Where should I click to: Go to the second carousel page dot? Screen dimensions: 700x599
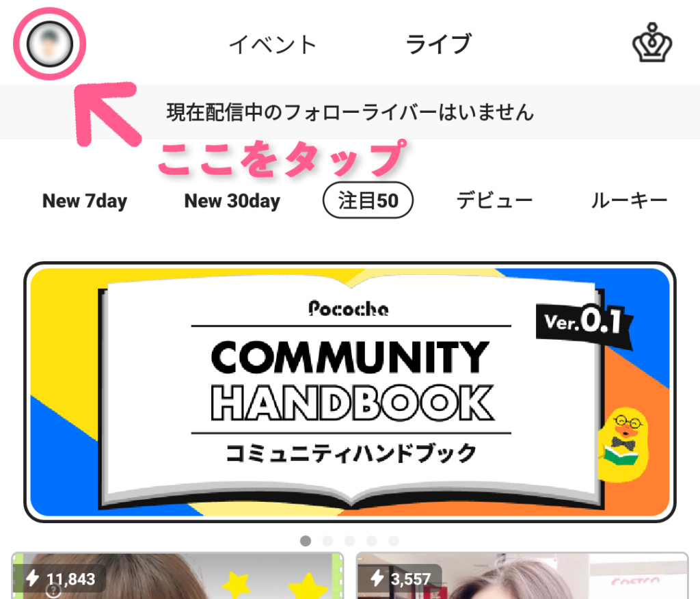(x=327, y=541)
